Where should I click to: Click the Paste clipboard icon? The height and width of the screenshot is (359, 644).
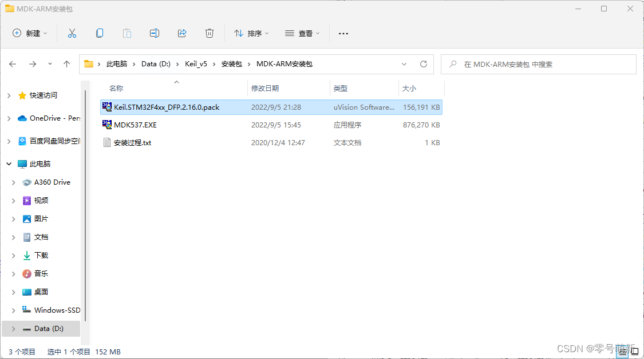coord(127,33)
